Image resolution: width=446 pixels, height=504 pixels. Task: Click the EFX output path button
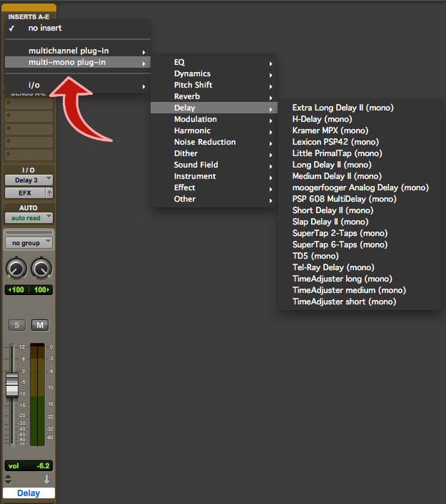click(25, 192)
